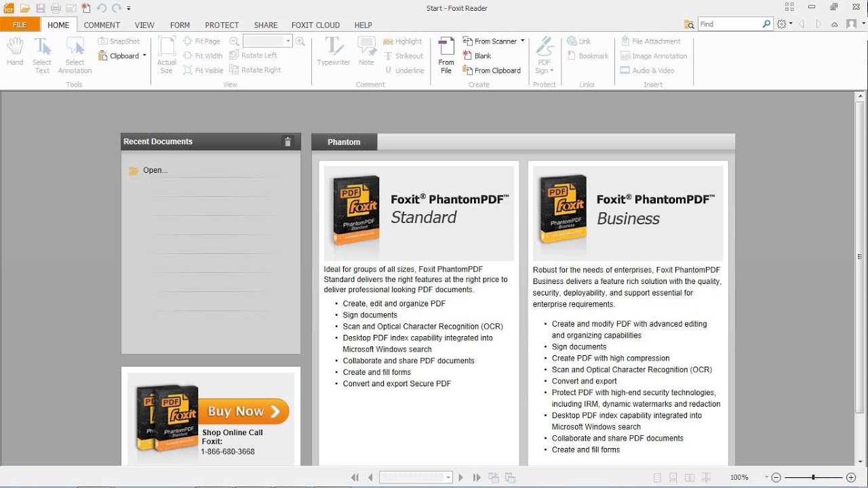Image resolution: width=868 pixels, height=488 pixels.
Task: Click Rotate Left
Action: pos(254,56)
